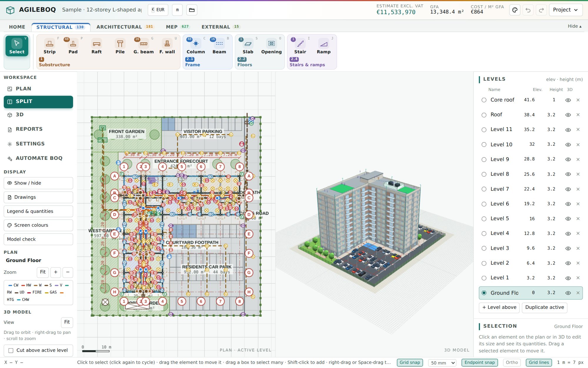Choose the Pad foundation tool
The height and width of the screenshot is (368, 588).
(x=73, y=47)
